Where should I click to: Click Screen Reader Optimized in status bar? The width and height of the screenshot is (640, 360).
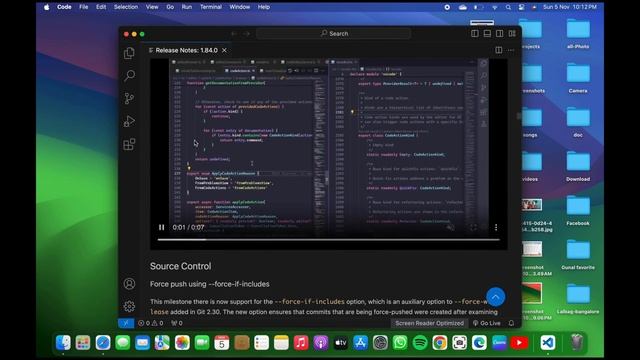coord(429,323)
